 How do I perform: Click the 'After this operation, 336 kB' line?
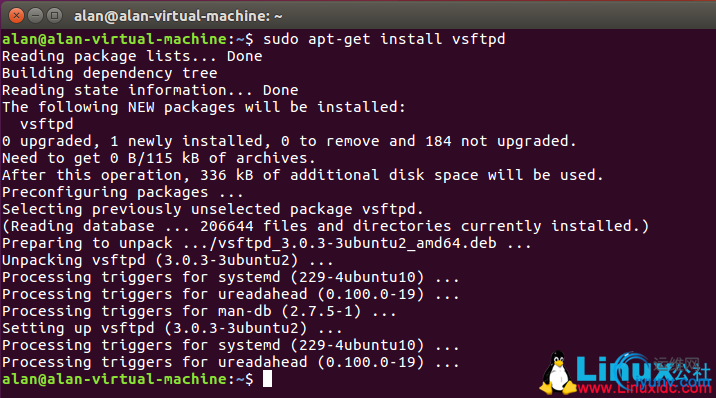pos(302,175)
